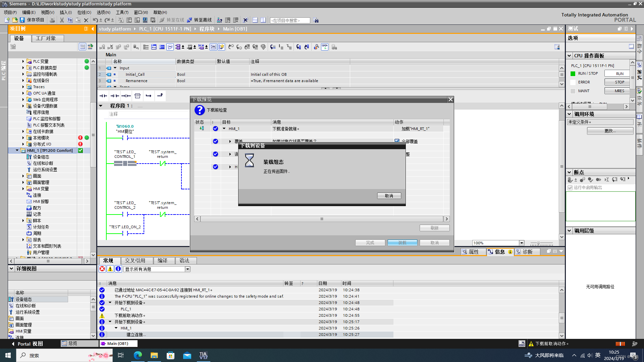Click the project search input field
This screenshot has height=362, width=644.
tap(290, 20)
